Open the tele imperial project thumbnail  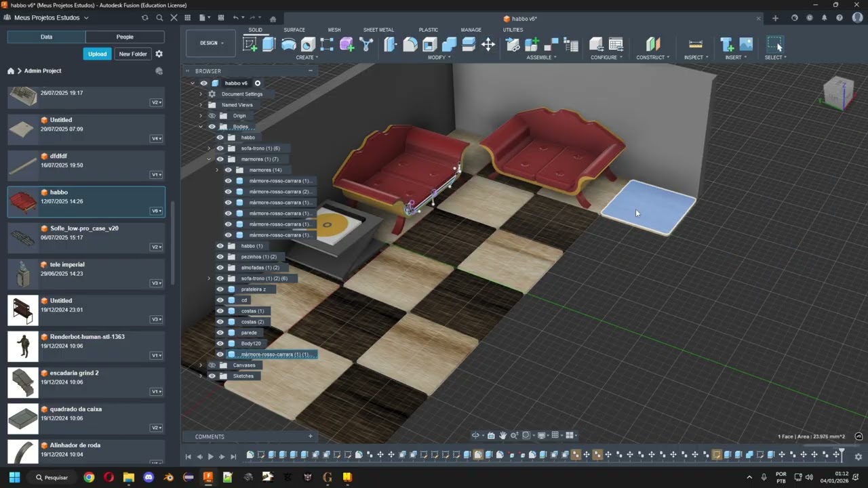23,274
